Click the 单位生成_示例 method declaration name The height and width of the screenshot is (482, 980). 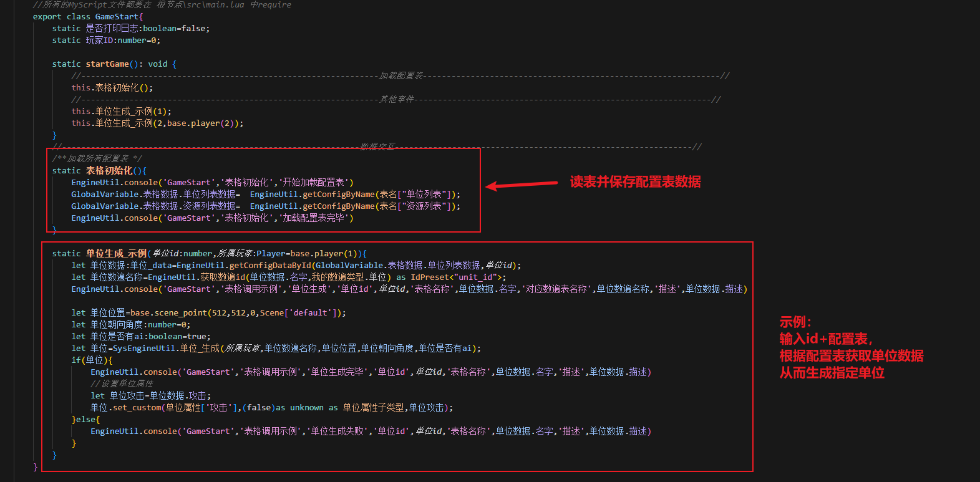(116, 254)
